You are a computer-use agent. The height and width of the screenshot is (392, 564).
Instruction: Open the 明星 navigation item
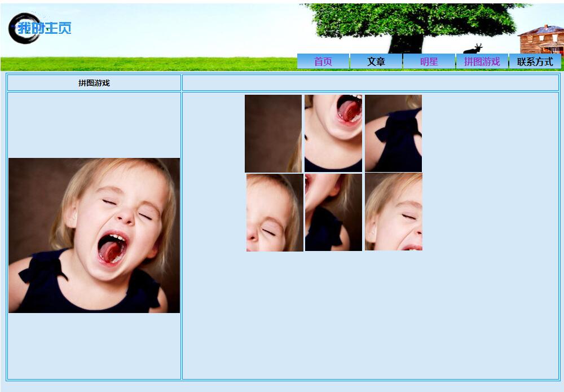coord(429,61)
